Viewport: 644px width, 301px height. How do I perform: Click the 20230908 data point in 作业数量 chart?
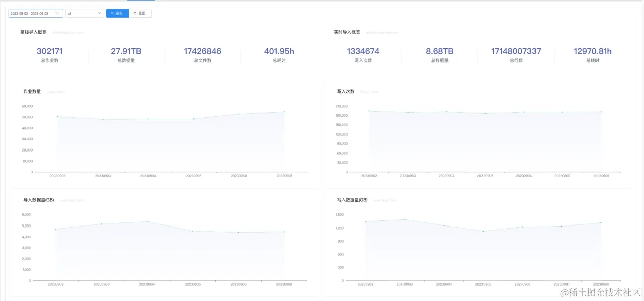(284, 112)
